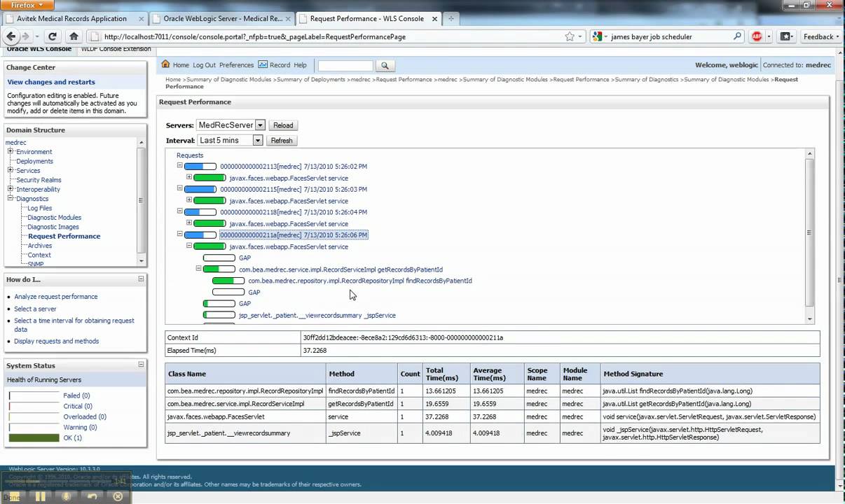Close the Avitek Medical Records tab
The height and width of the screenshot is (504, 845).
(x=141, y=19)
